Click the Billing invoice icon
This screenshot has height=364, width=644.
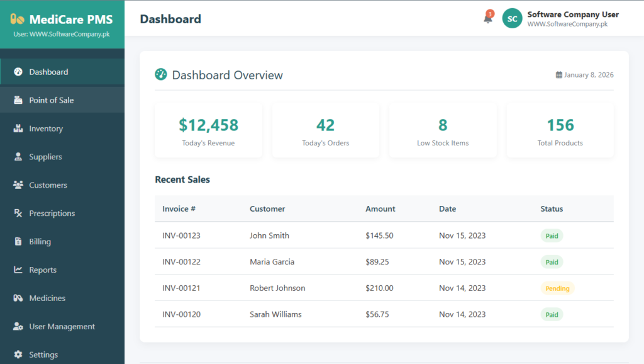[x=18, y=242]
